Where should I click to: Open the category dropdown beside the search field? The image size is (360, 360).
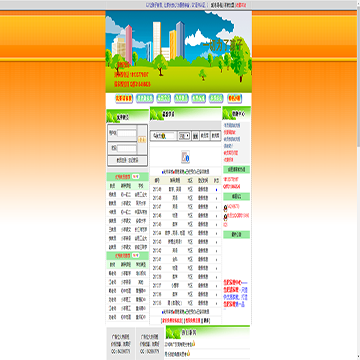click(x=185, y=136)
